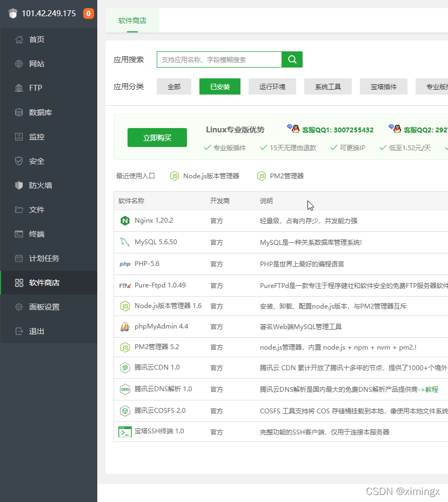Click the orange notification badge showing 0
Image resolution: width=448 pixels, height=502 pixels.
click(89, 14)
